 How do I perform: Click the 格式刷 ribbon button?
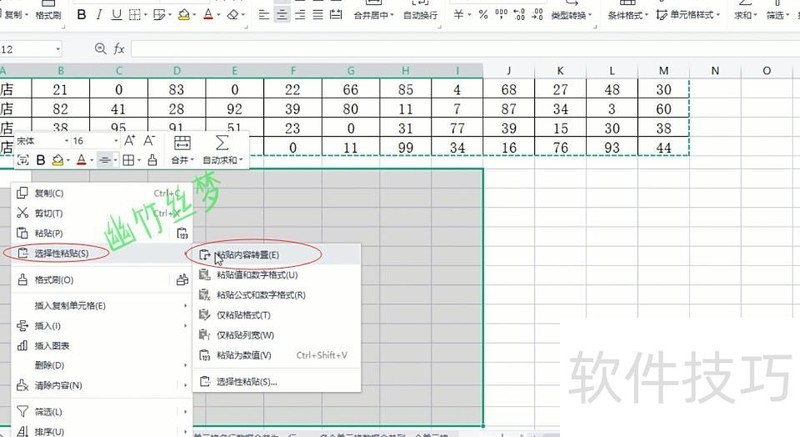pyautogui.click(x=48, y=15)
